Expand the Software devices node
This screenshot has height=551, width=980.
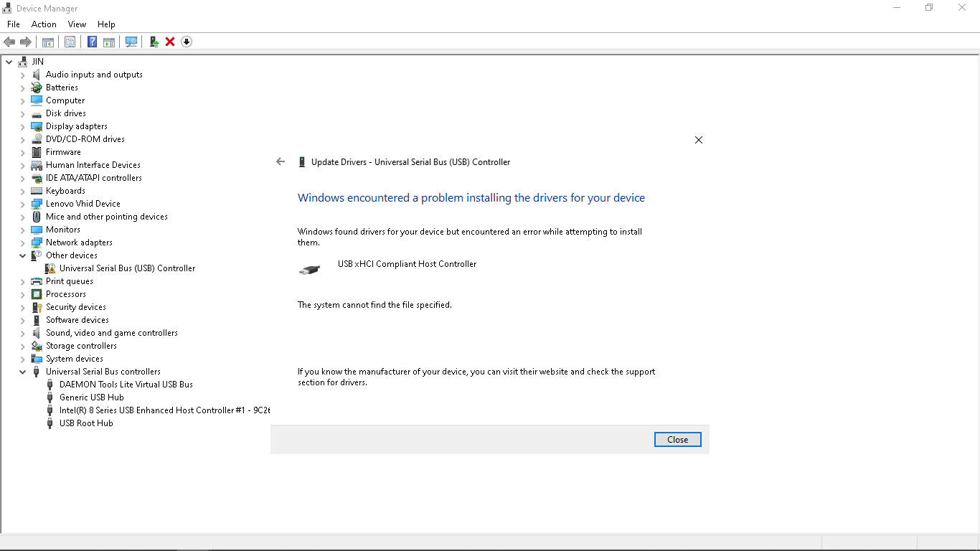[23, 320]
